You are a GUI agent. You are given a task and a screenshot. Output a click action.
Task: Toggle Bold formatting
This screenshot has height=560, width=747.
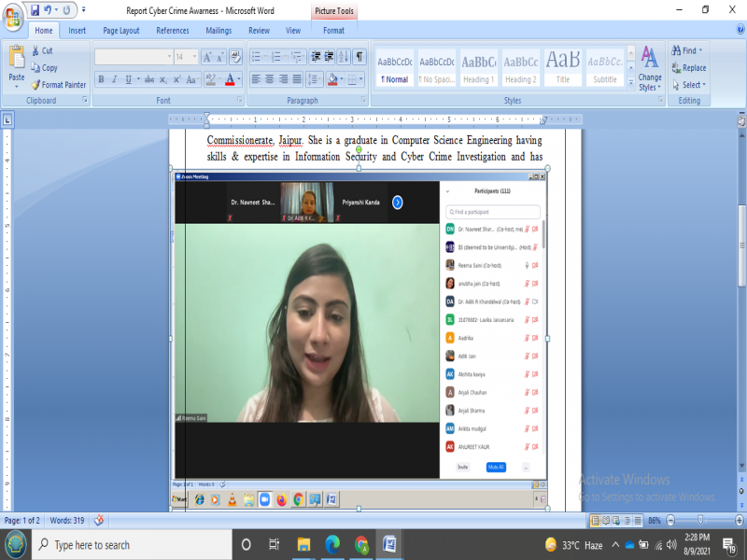101,79
